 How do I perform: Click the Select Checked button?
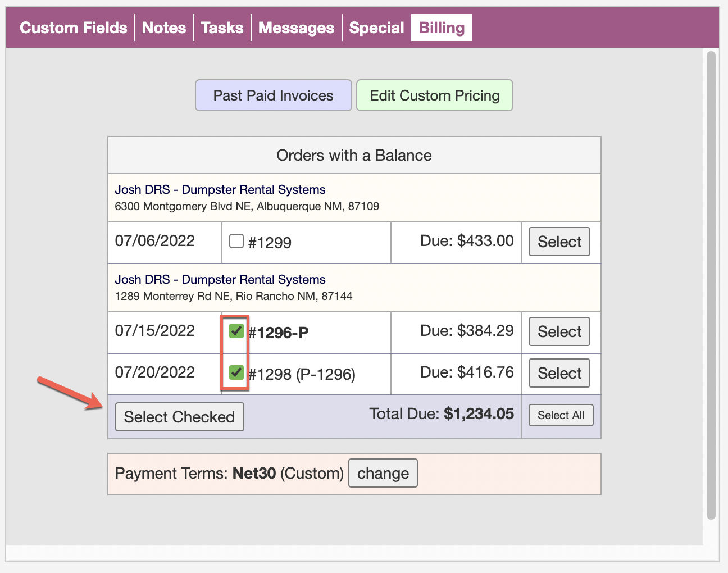[179, 417]
